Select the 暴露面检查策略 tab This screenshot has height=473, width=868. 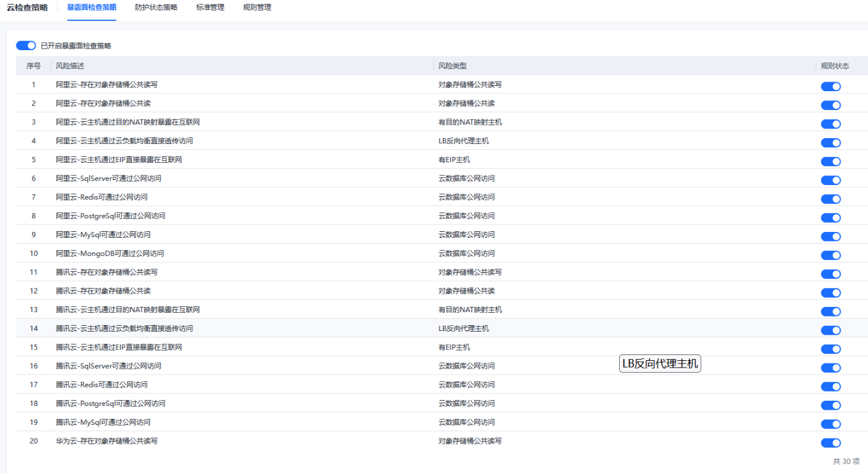(92, 8)
